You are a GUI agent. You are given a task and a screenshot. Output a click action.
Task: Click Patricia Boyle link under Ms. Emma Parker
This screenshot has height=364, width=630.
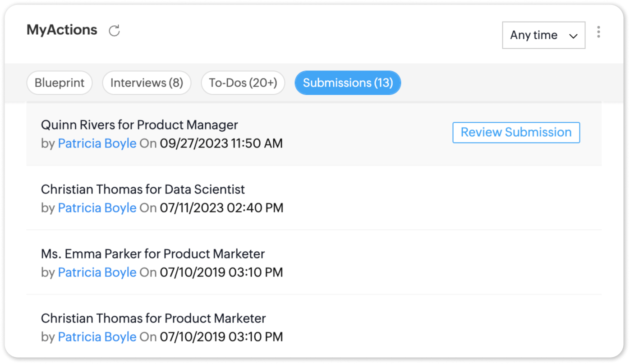[x=97, y=272]
